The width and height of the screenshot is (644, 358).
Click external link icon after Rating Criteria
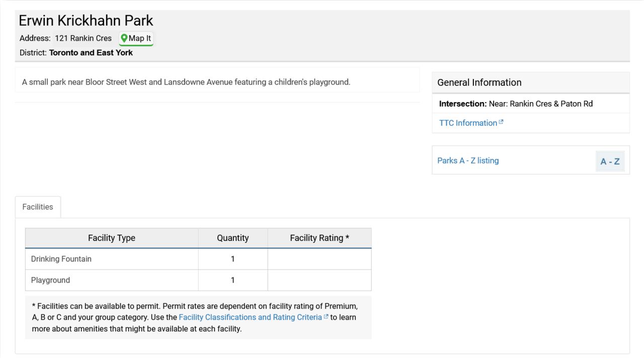(x=326, y=317)
